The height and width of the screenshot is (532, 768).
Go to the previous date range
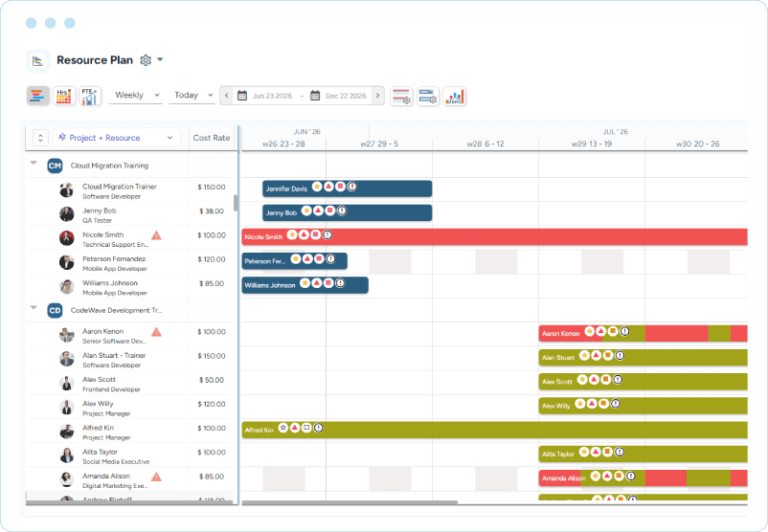[226, 96]
